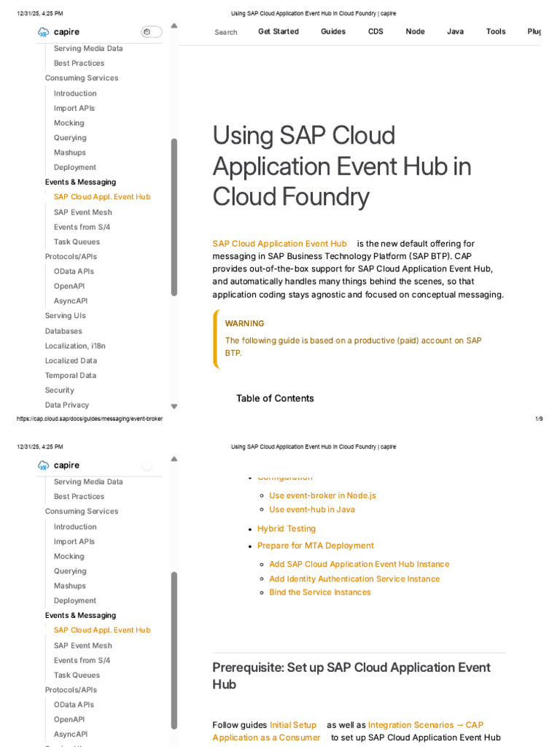Jump to the Hybrid Testing section

click(286, 529)
